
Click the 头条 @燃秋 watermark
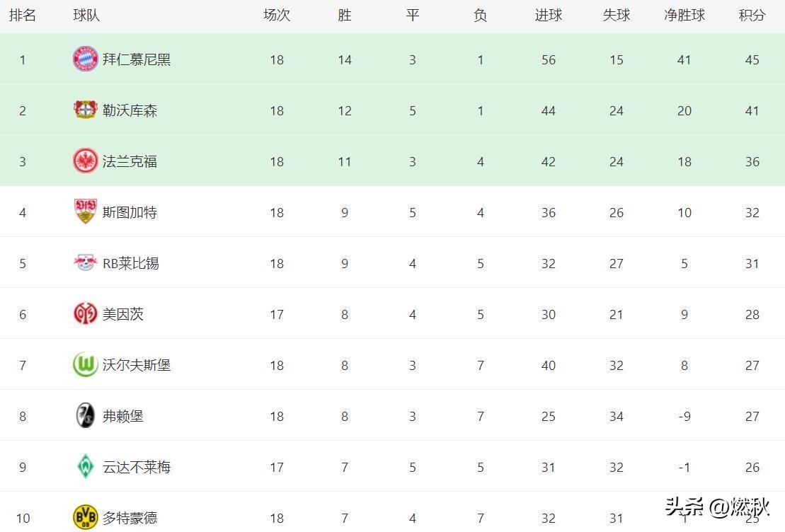[x=718, y=507]
